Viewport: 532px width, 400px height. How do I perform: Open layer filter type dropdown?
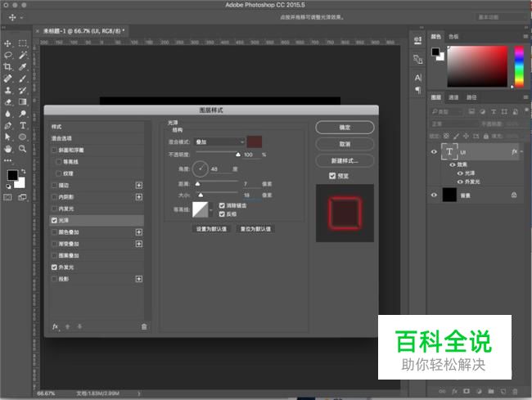447,111
